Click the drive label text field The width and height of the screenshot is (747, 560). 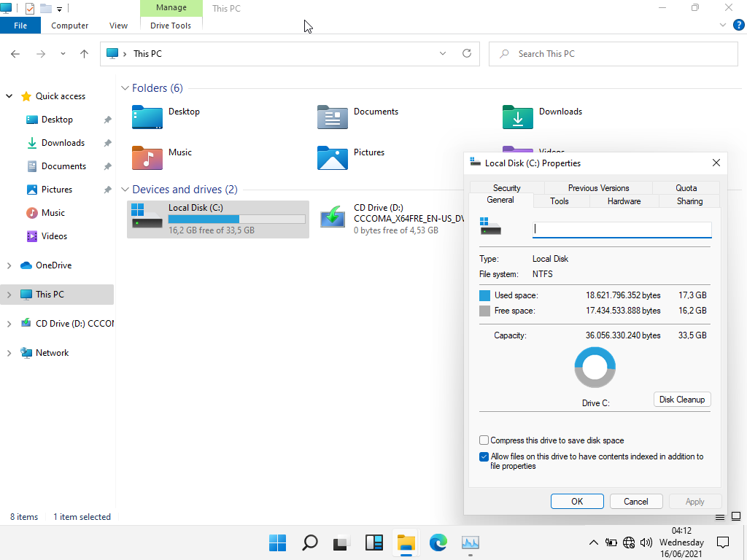[x=622, y=229]
